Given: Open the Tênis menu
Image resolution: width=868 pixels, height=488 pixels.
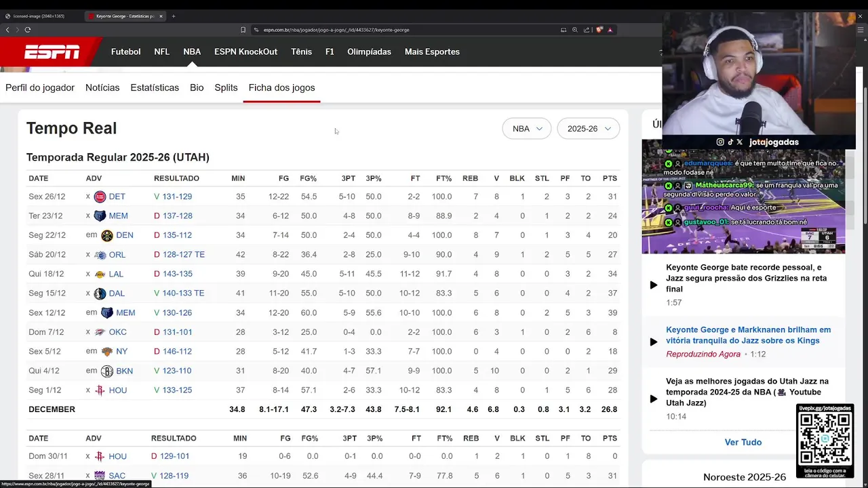Looking at the screenshot, I should coord(302,52).
